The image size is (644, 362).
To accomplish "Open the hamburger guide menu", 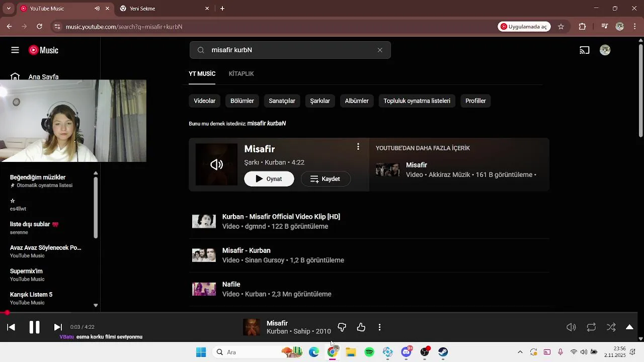I will tap(15, 50).
